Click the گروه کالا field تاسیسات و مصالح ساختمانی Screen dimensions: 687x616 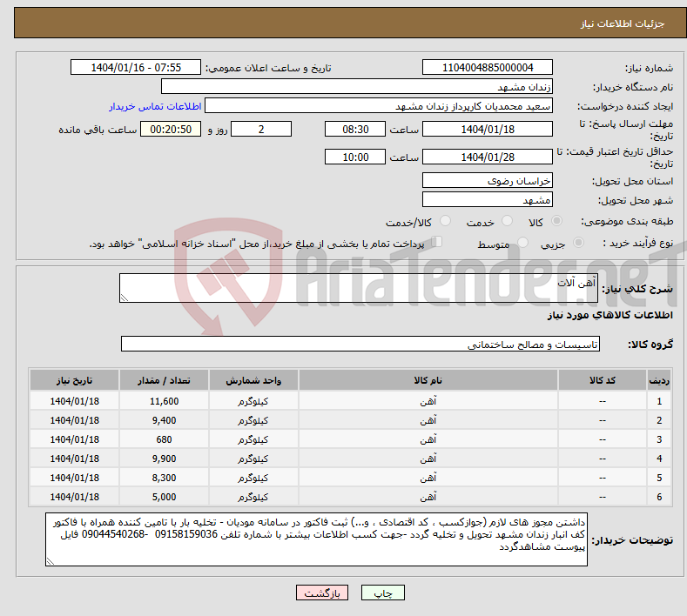(x=360, y=345)
